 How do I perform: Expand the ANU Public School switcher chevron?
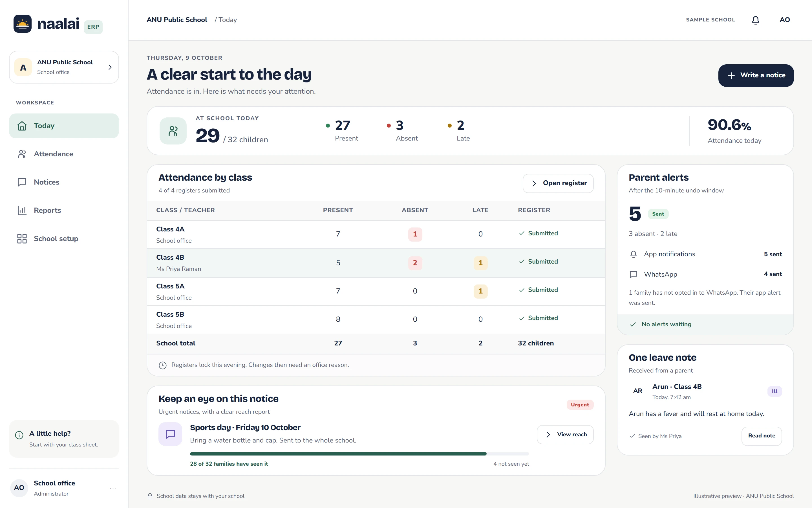[110, 67]
